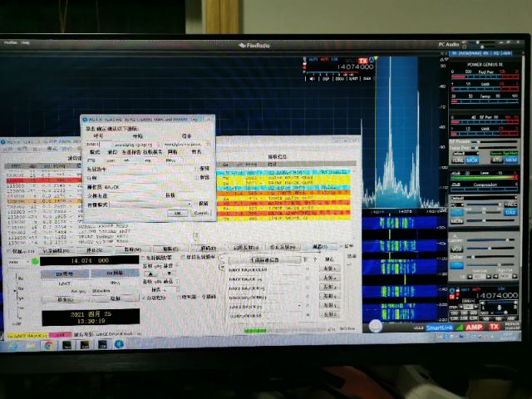Open the 20m band dropdown
The height and width of the screenshot is (399, 532).
17,263
